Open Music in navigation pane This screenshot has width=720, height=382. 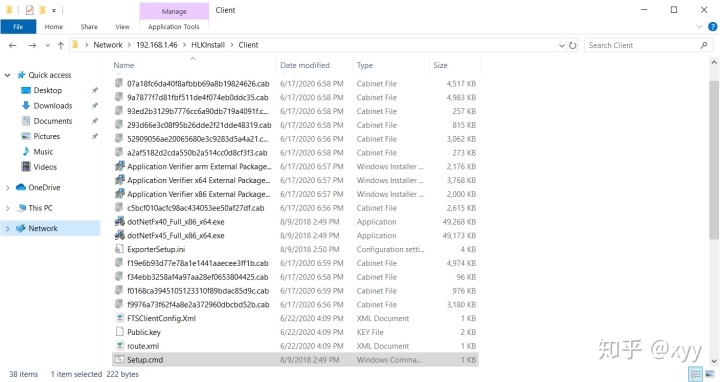click(x=43, y=152)
